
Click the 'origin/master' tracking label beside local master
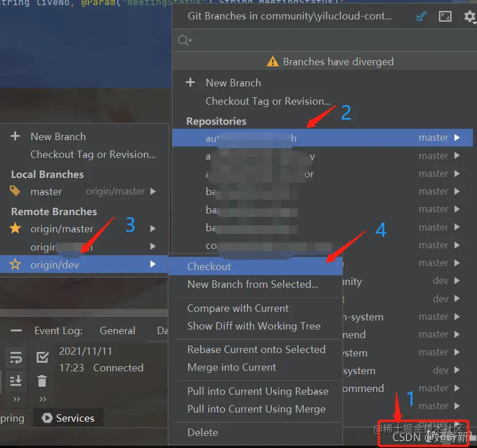pos(115,191)
